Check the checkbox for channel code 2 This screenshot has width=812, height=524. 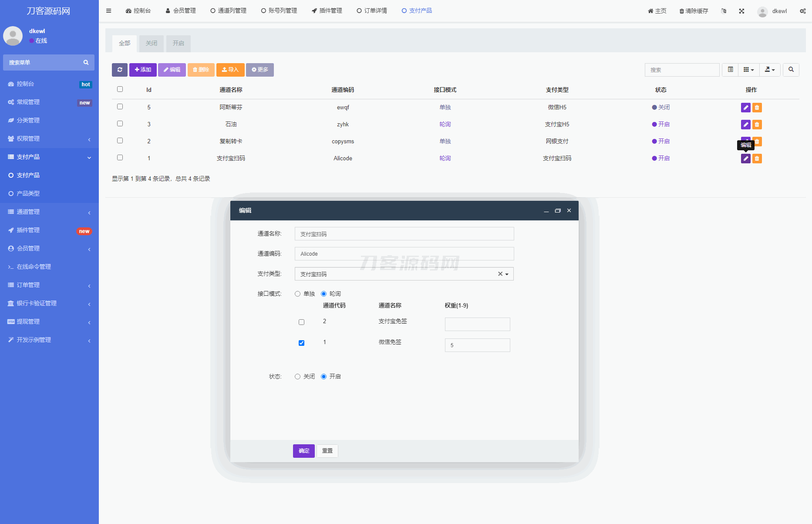point(301,322)
